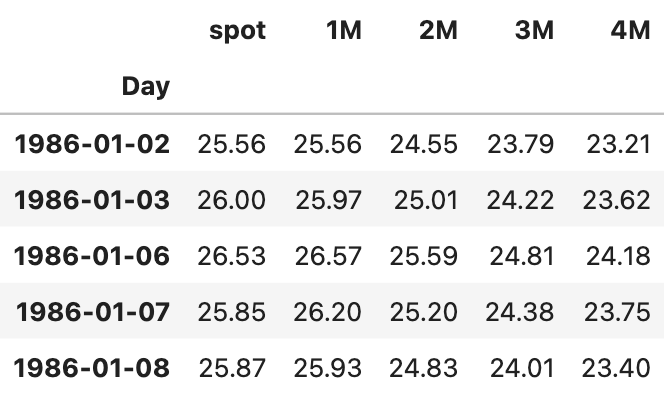Viewport: 672px width, 402px height.
Task: Select the 4M value 23.40
Action: tap(616, 368)
